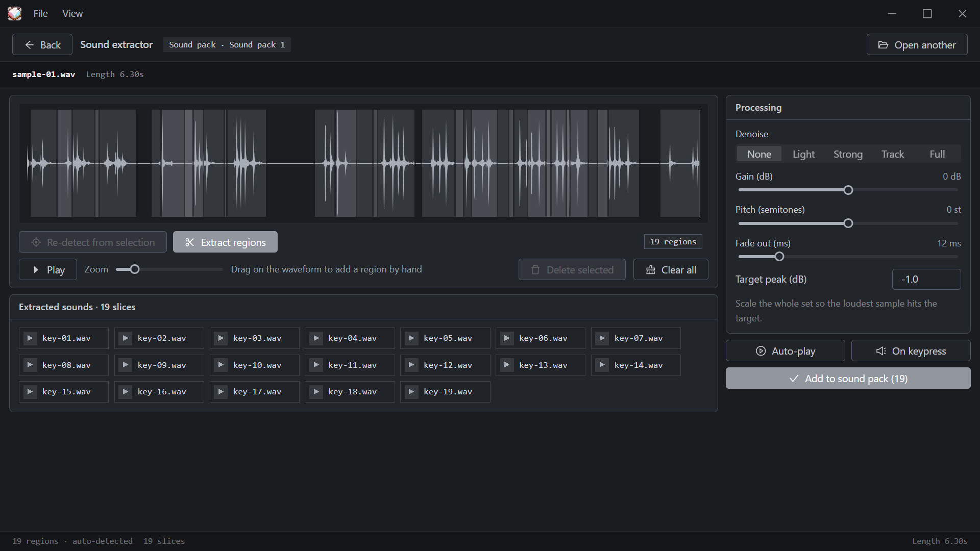Play the key-03.wav slice
Screen dimensions: 980x551
tap(221, 338)
